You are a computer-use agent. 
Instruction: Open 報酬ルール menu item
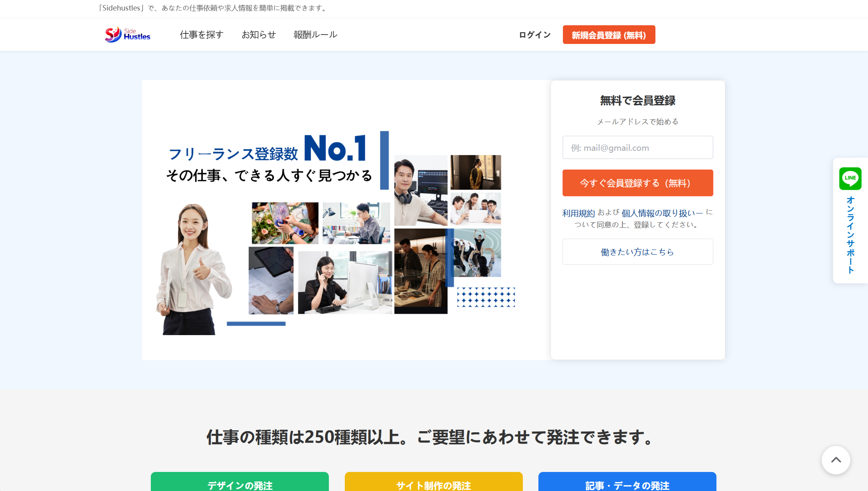tap(315, 35)
